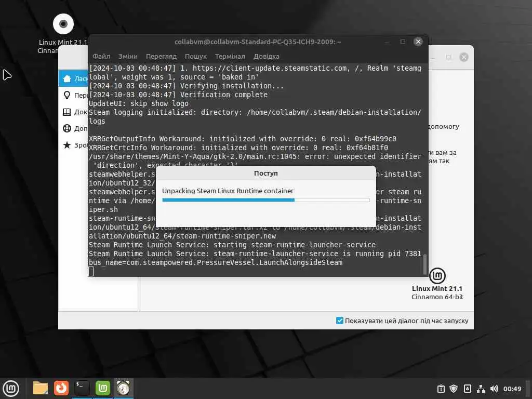Open the update manager shield tray icon

(x=454, y=389)
